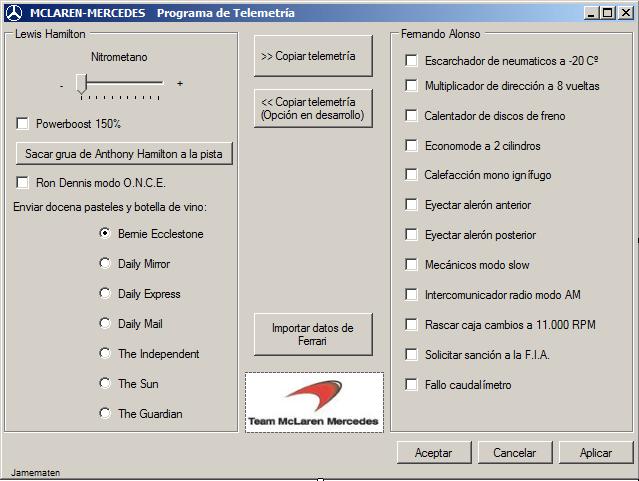Click the Team McLaren Mercedes logo image

314,402
